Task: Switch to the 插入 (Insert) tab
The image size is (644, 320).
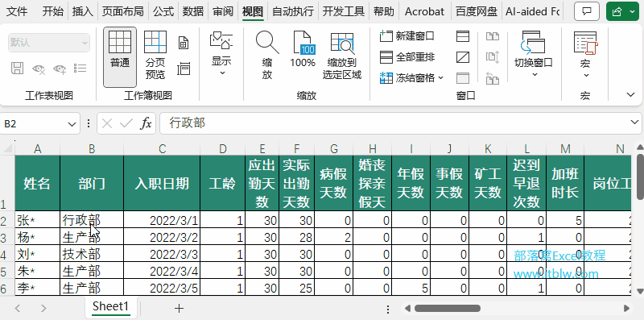Action: pos(83,11)
